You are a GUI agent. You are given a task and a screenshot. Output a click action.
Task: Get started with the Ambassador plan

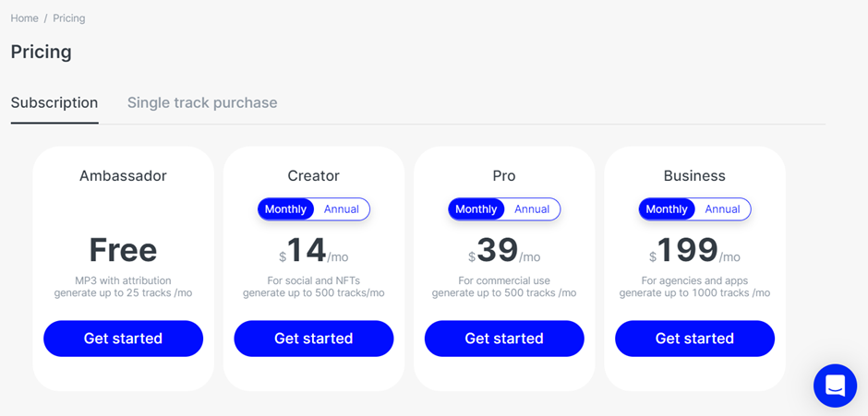124,339
